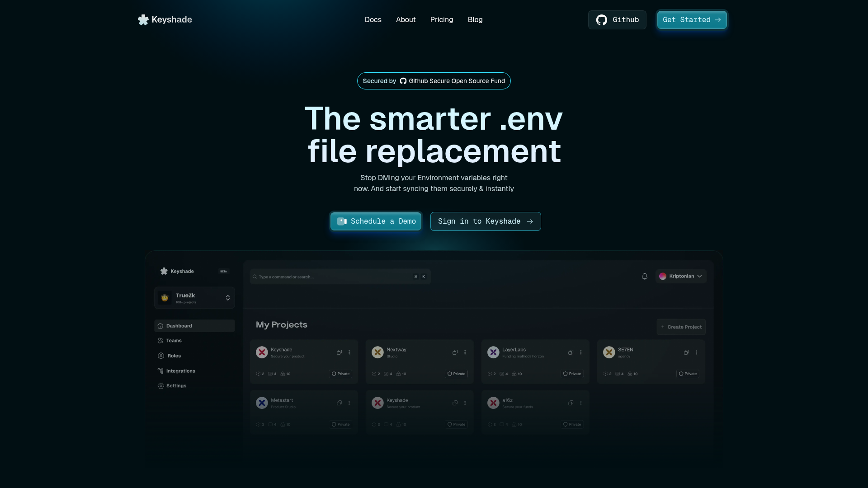This screenshot has width=868, height=488.
Task: Go to Pricing
Action: click(442, 20)
